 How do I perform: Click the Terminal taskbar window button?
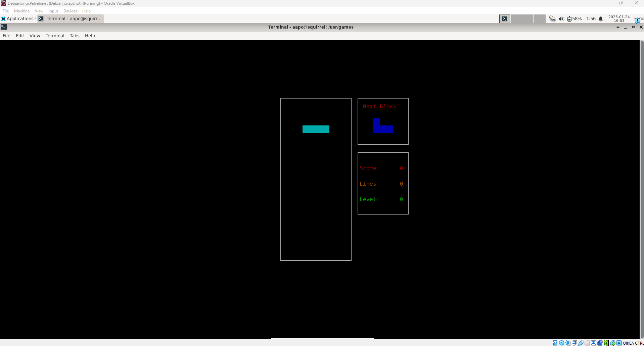coord(71,19)
